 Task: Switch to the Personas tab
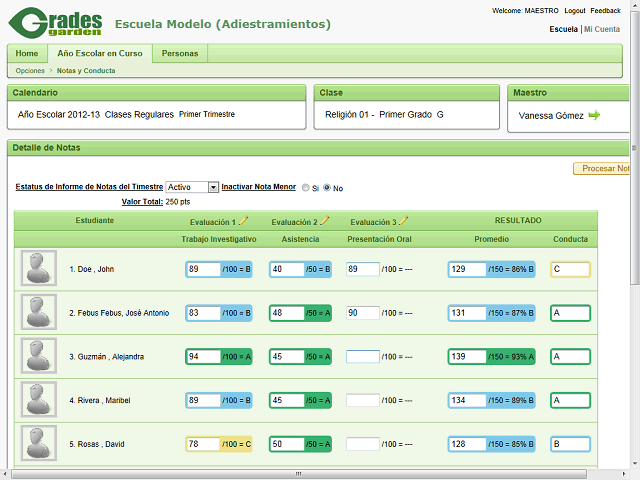[180, 54]
